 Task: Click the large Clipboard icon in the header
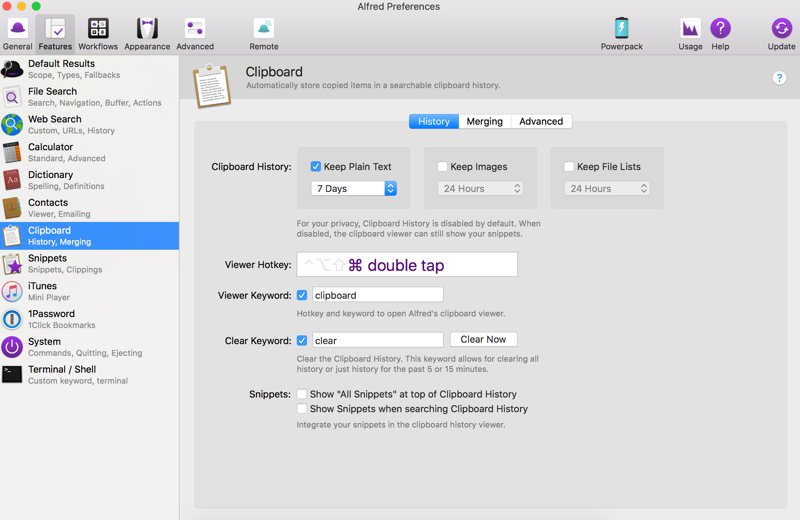(x=212, y=86)
